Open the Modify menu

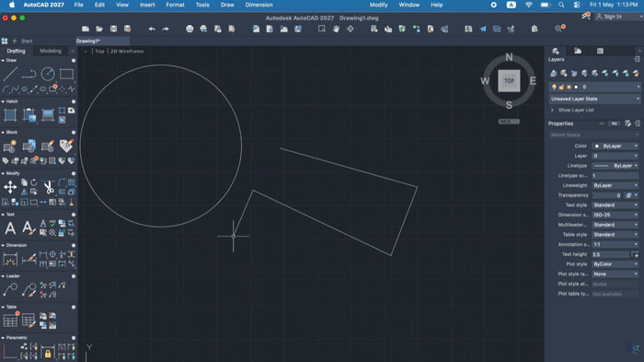tap(378, 5)
